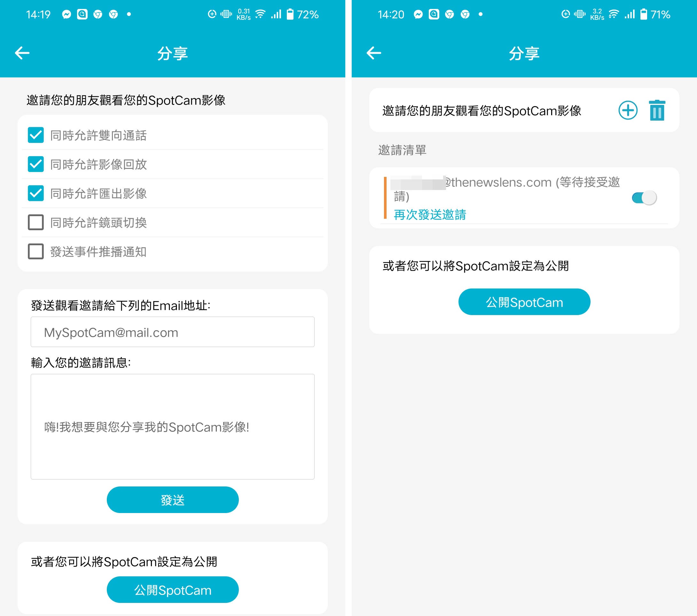Tap second Chrome notification icon in left status bar
The height and width of the screenshot is (616, 697).
[114, 14]
